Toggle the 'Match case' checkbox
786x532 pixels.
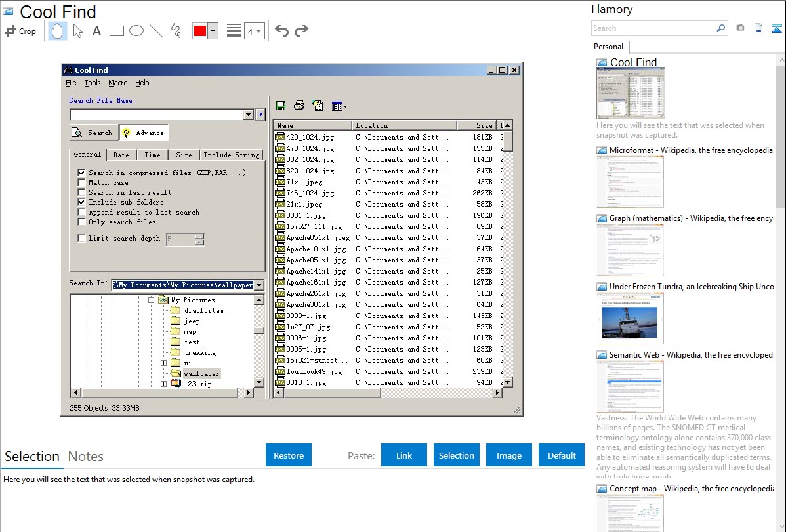(82, 182)
